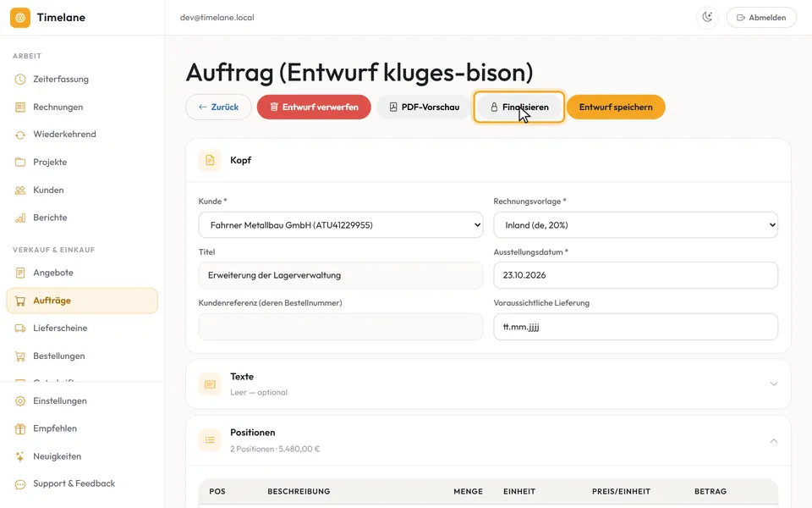Click the Empfehlen gift icon
This screenshot has width=812, height=508.
point(20,428)
